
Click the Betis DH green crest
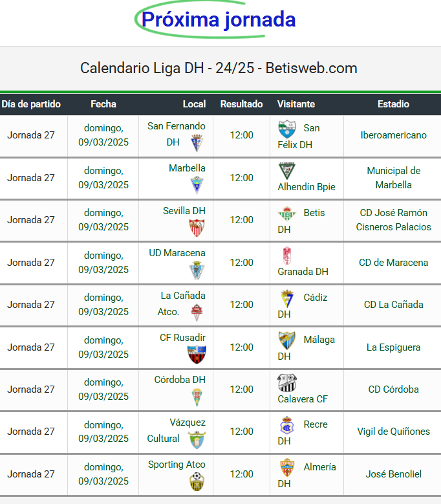coord(287,214)
